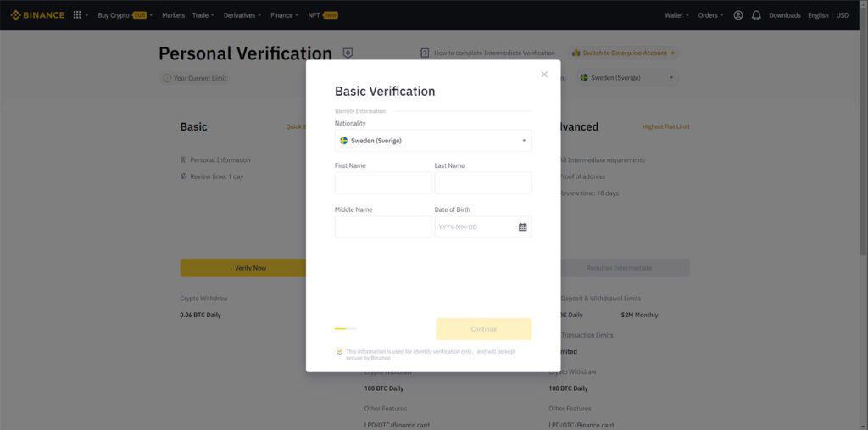Open the Date of Birth calendar icon
This screenshot has width=868, height=430.
522,227
